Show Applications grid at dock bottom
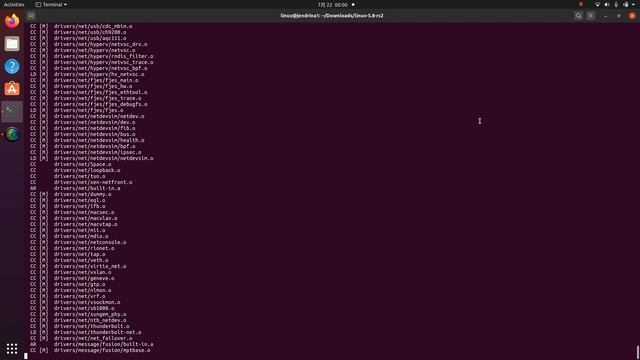Viewport: 640px width, 360px height. [x=12, y=349]
